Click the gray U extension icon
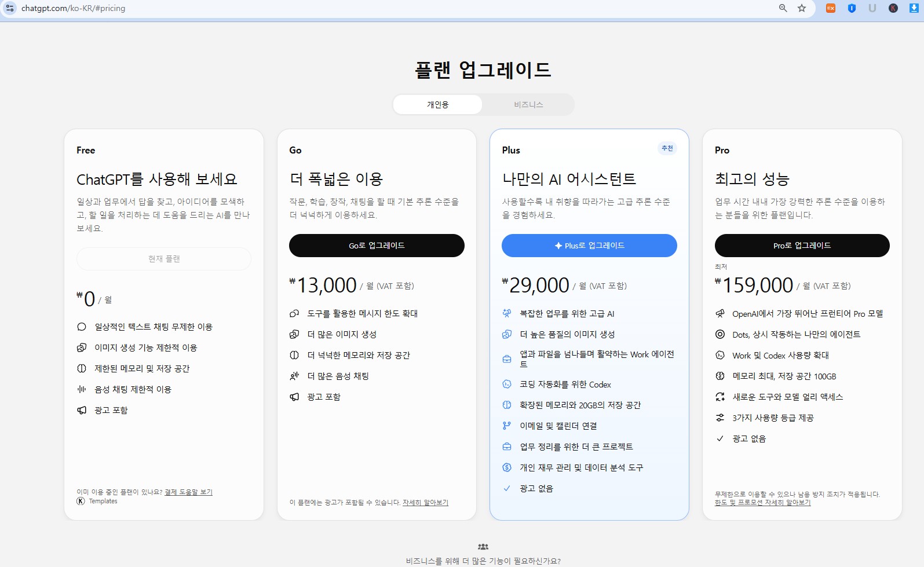Viewport: 924px width, 567px height. click(x=872, y=8)
